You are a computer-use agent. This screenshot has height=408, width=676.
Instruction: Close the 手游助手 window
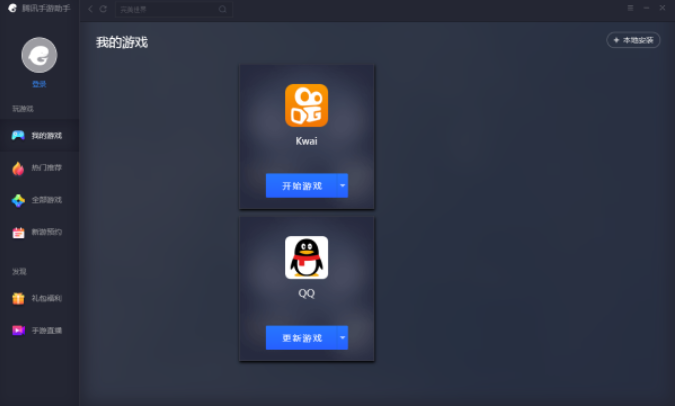click(662, 8)
